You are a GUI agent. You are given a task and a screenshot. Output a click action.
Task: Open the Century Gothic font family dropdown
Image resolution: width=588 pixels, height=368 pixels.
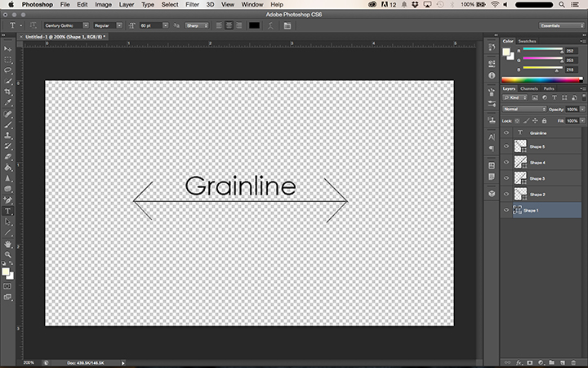click(86, 25)
